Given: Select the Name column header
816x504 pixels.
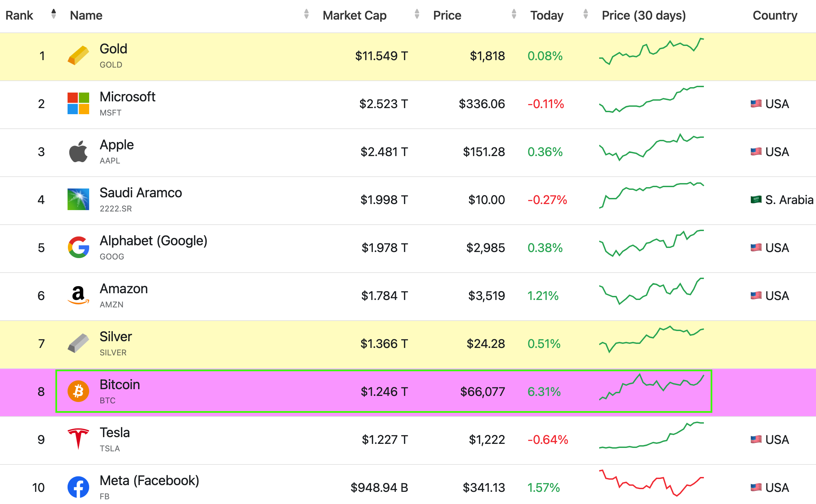Looking at the screenshot, I should click(x=86, y=15).
